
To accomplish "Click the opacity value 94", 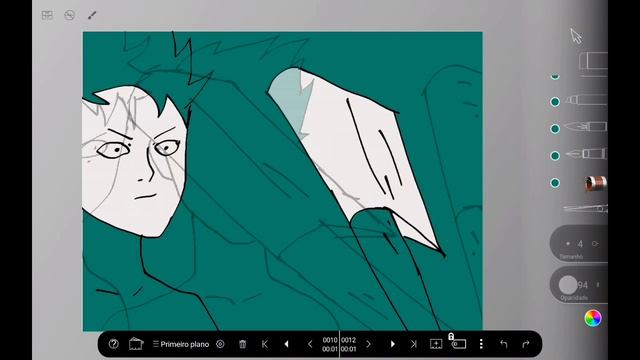I will point(583,285).
